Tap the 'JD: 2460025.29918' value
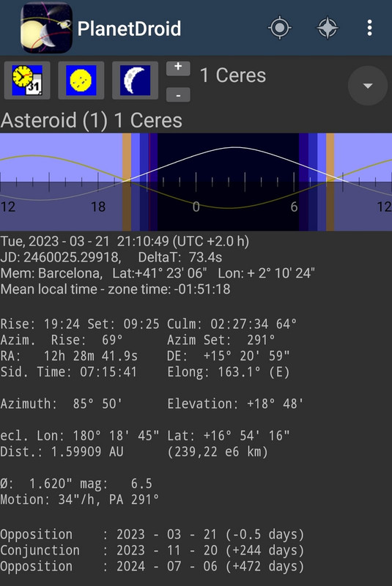 tap(61, 258)
